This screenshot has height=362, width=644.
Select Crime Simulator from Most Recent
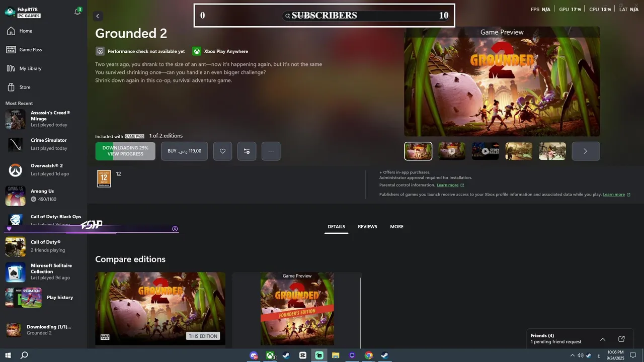tap(43, 144)
